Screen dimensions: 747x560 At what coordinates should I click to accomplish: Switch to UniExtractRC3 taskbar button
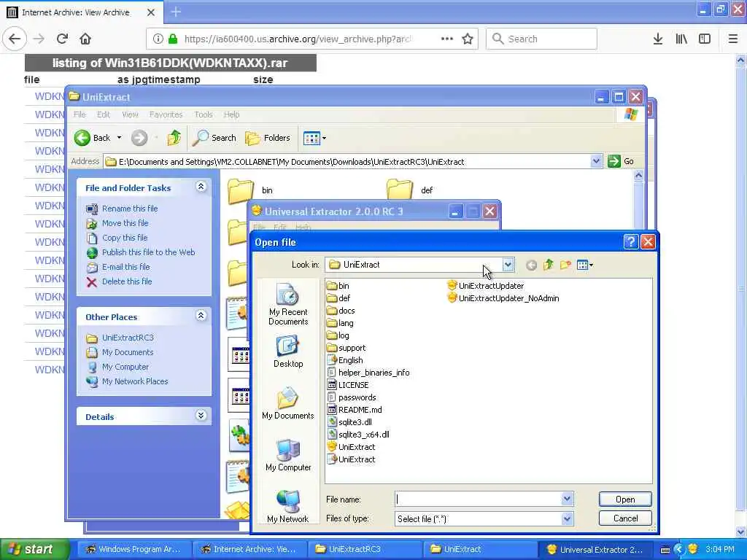click(x=364, y=549)
